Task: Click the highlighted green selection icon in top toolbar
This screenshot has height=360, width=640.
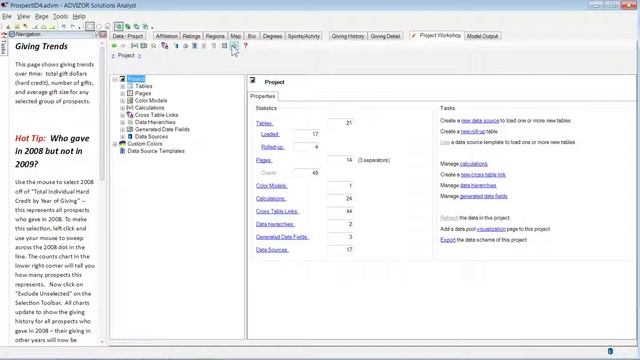Action: click(118, 27)
